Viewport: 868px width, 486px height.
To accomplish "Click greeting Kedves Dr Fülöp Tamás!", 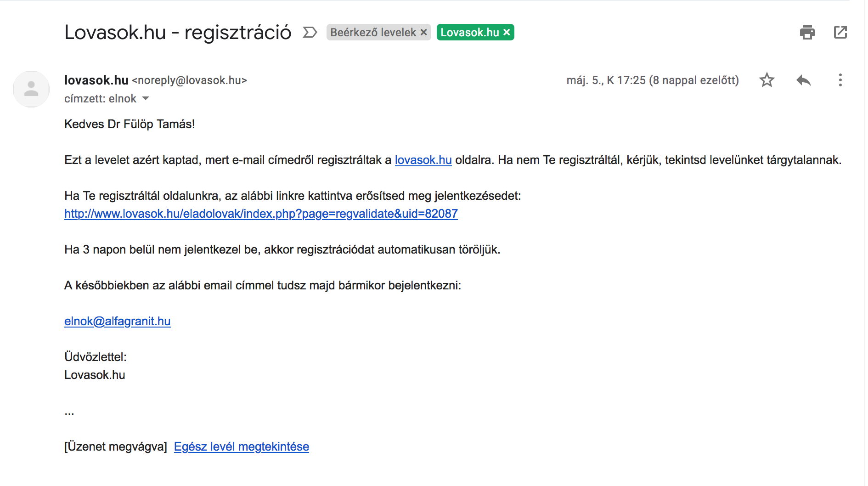I will 130,124.
